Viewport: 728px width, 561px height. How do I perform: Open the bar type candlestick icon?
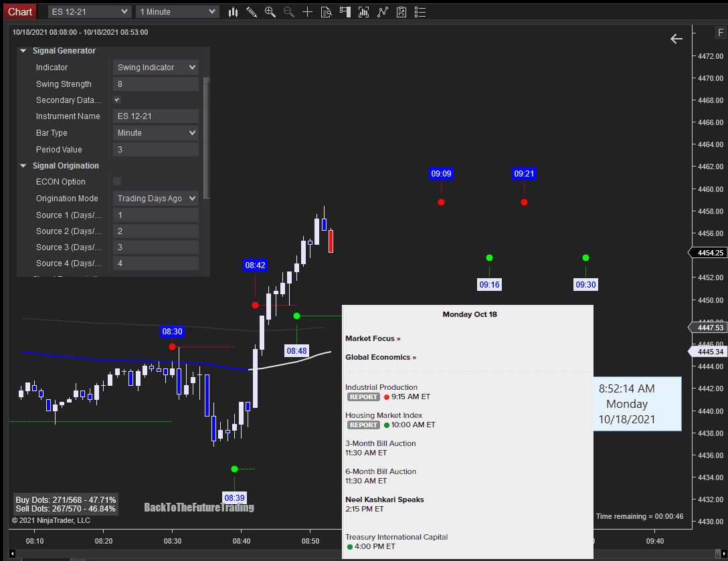coord(233,12)
